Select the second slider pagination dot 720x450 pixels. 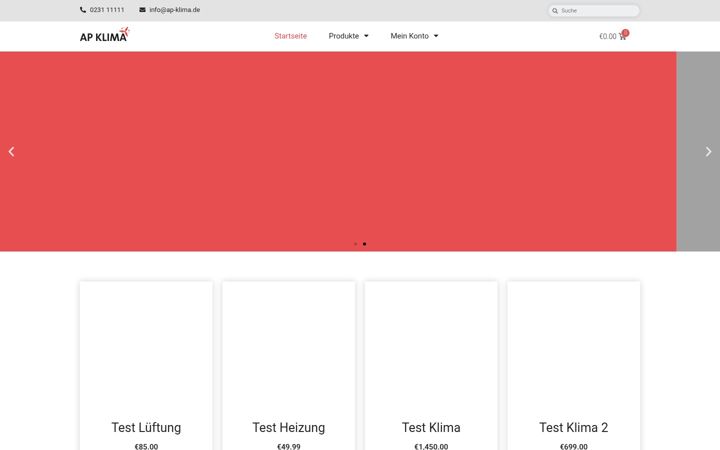pyautogui.click(x=365, y=244)
